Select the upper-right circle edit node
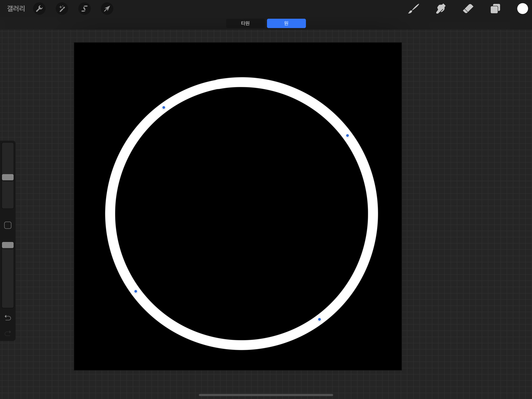The height and width of the screenshot is (399, 532). [x=347, y=135]
